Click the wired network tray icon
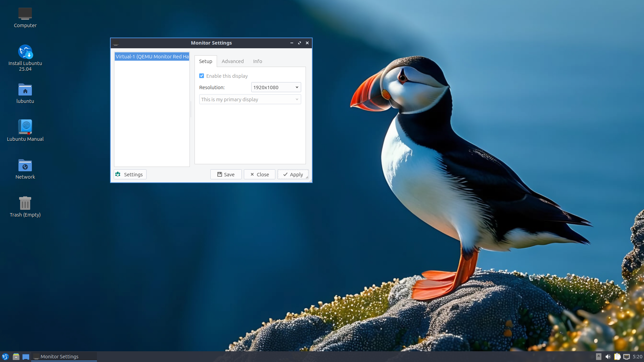This screenshot has width=644, height=362. coord(626,357)
